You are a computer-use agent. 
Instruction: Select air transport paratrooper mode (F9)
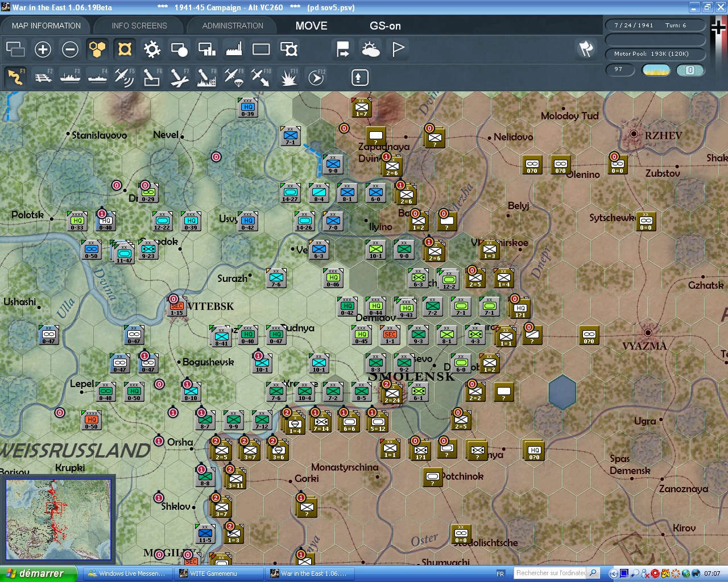coord(234,77)
